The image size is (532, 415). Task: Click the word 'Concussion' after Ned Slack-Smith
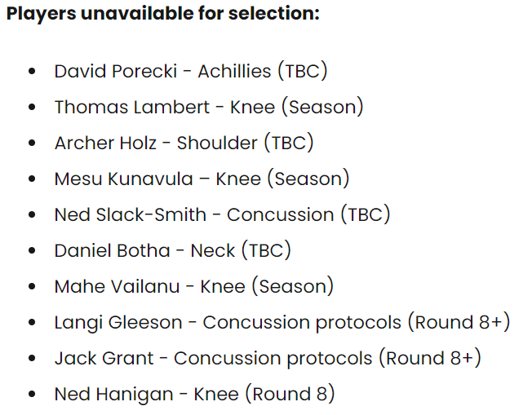[280, 214]
